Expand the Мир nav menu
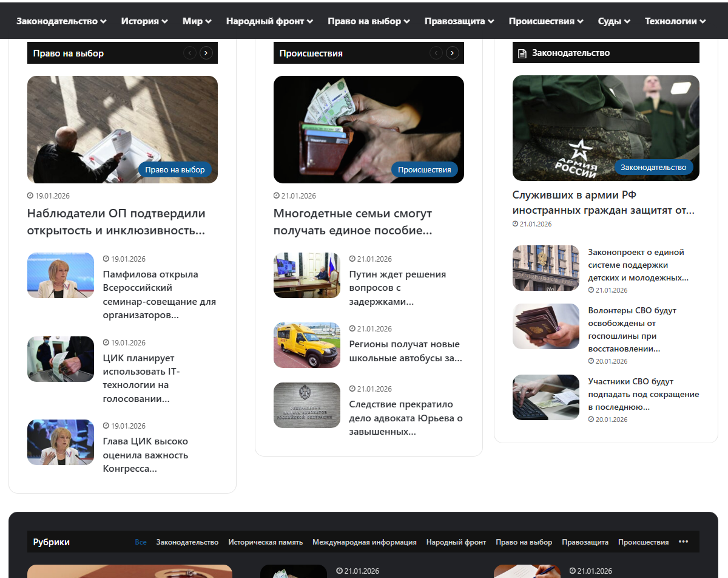This screenshot has height=578, width=728. [x=197, y=21]
